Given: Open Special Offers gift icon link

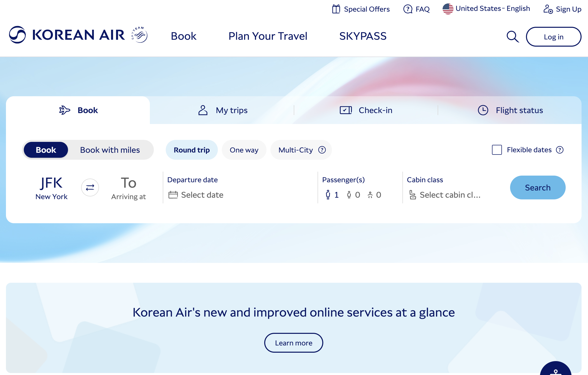Looking at the screenshot, I should coord(361,9).
